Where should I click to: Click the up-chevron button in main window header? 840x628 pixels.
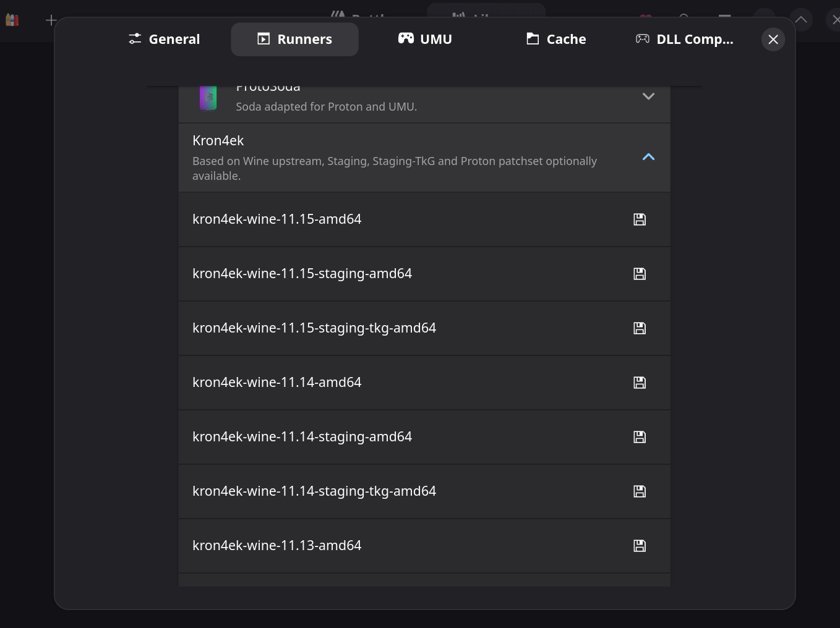click(x=801, y=20)
